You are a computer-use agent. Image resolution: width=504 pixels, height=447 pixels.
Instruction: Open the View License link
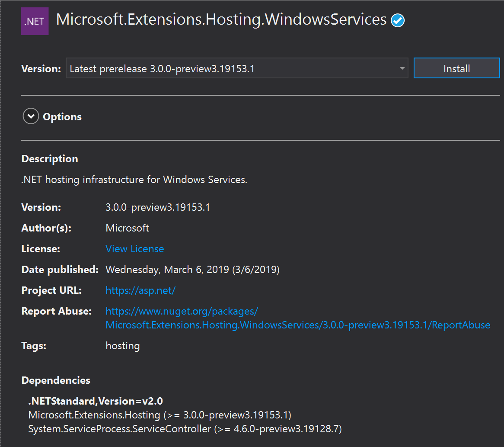click(135, 249)
